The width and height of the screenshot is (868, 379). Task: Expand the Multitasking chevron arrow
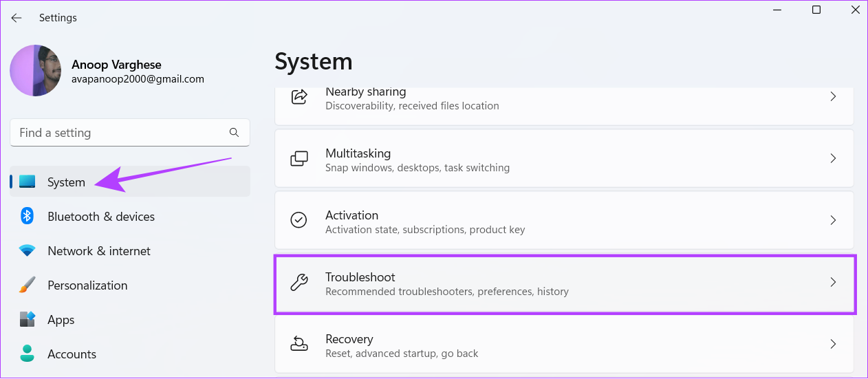point(833,158)
